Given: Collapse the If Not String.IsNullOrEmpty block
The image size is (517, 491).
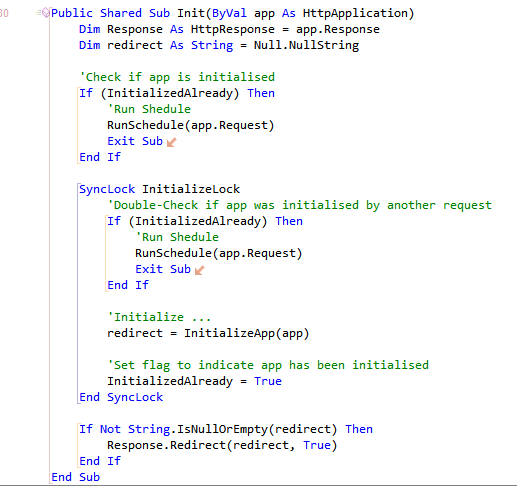Looking at the screenshot, I should [78, 445].
